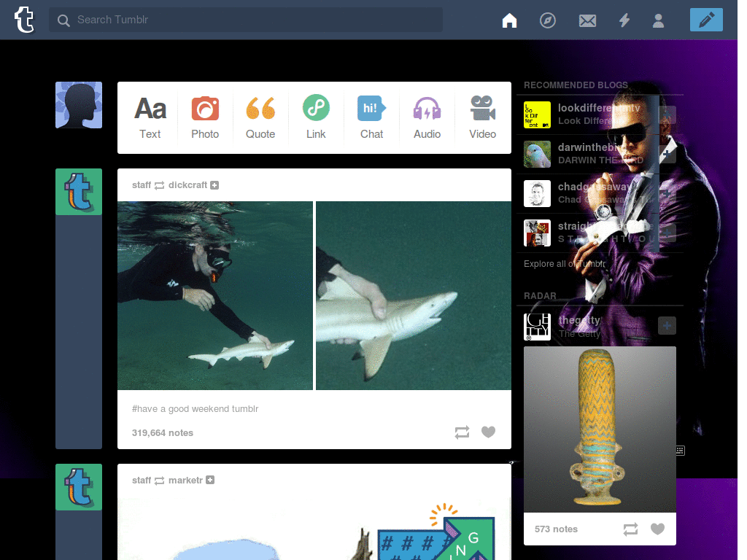This screenshot has height=560, width=747.
Task: View the 319,664 notes
Action: 163,433
